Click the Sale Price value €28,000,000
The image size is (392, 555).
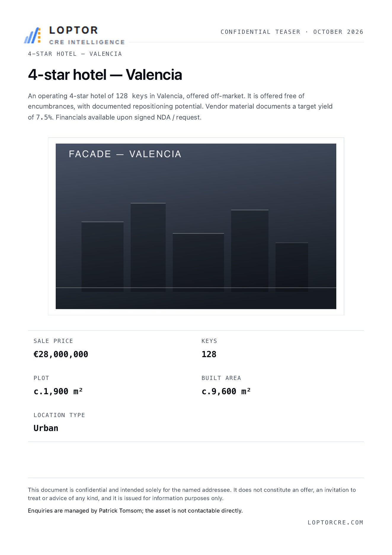(61, 354)
